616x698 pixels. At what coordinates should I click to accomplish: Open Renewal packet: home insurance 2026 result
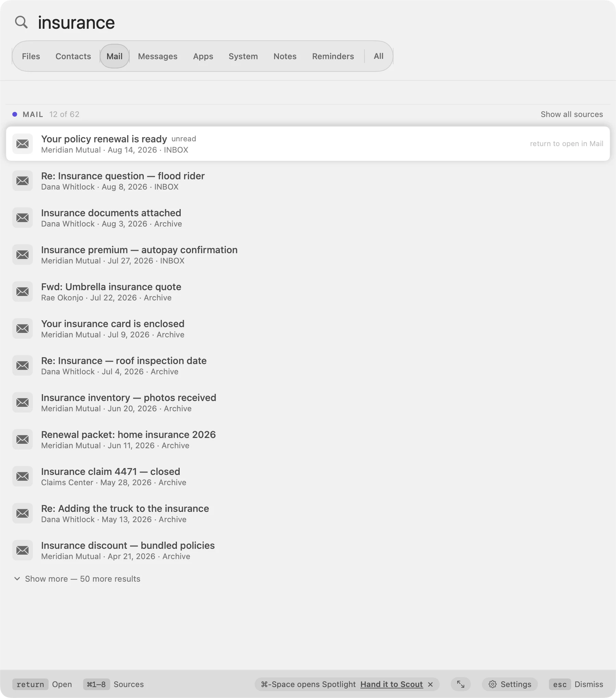pyautogui.click(x=308, y=439)
